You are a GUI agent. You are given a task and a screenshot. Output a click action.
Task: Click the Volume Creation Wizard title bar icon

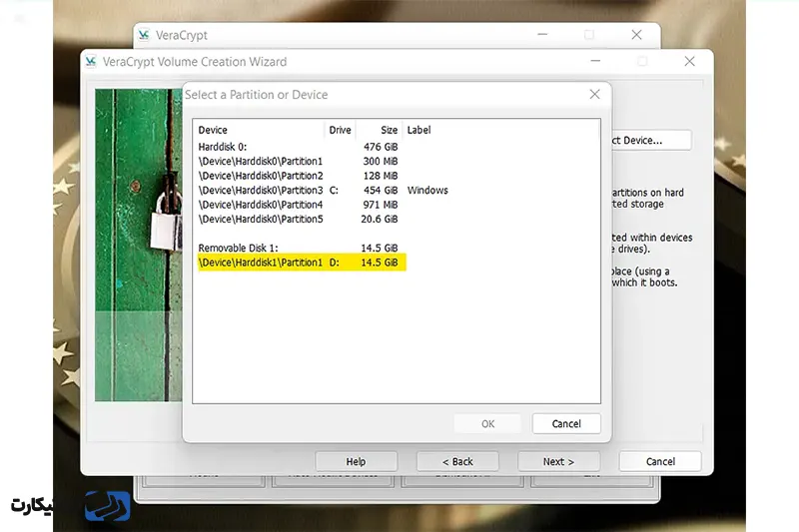click(x=91, y=62)
